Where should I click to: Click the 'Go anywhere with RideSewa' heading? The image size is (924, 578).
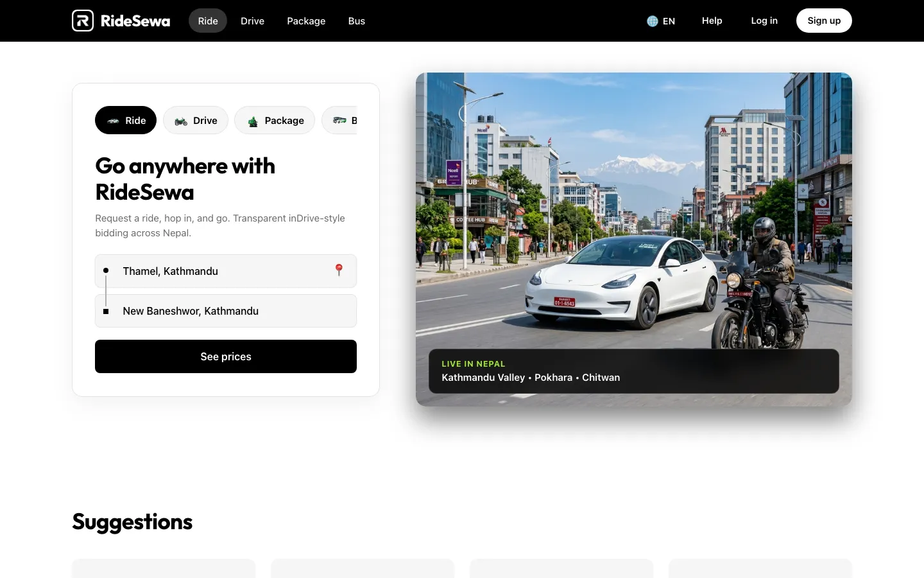coord(185,179)
